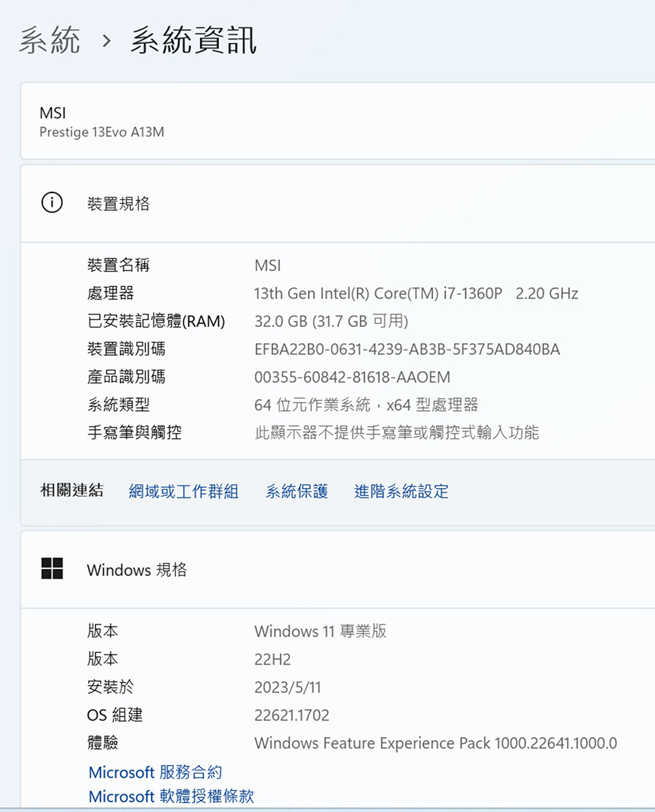The width and height of the screenshot is (655, 812).
Task: Select Prestige 13Evo A13M model text
Action: (x=102, y=132)
